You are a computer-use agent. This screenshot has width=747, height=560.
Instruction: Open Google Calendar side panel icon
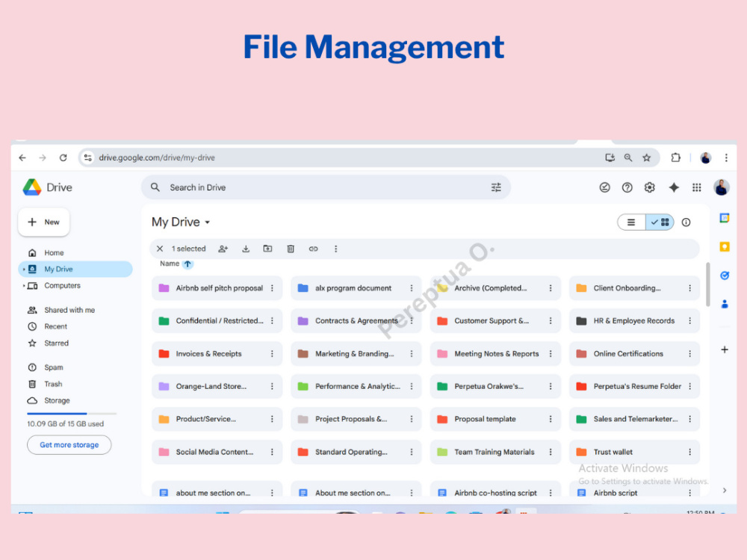pos(724,218)
